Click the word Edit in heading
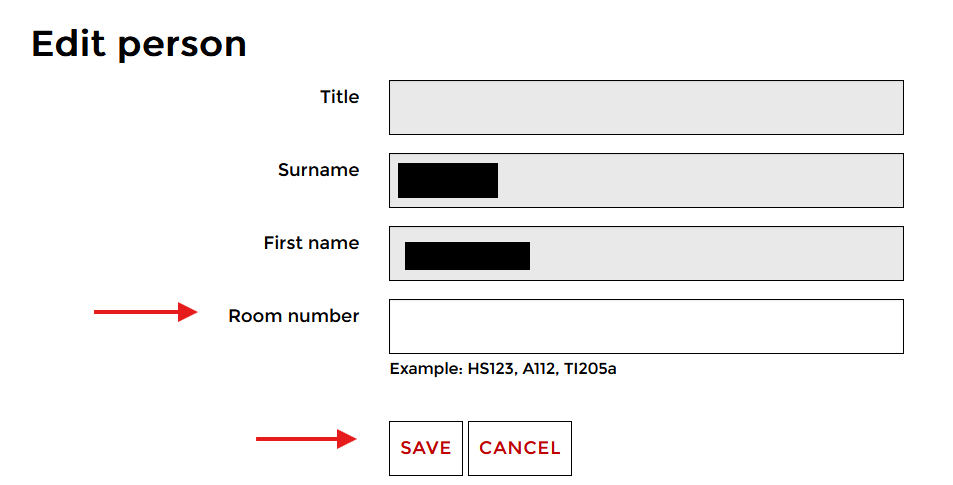The image size is (953, 485). [69, 44]
